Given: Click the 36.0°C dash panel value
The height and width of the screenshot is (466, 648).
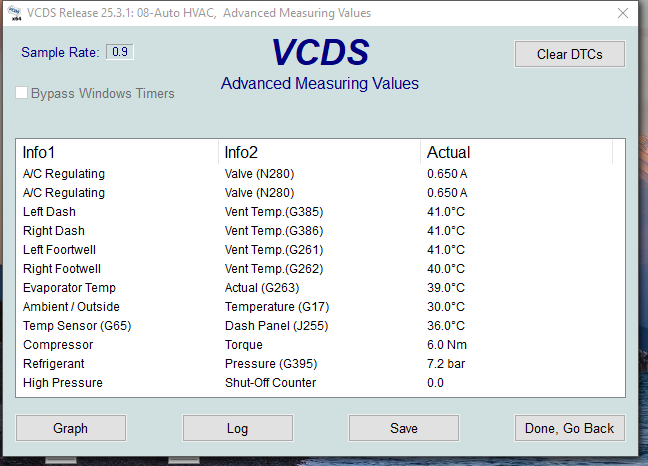Looking at the screenshot, I should (x=446, y=326).
